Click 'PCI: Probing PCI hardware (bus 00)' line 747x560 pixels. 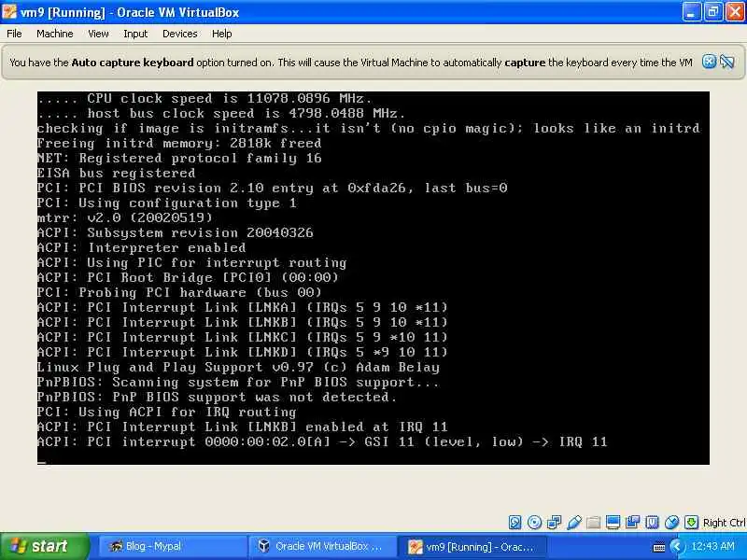tap(179, 292)
